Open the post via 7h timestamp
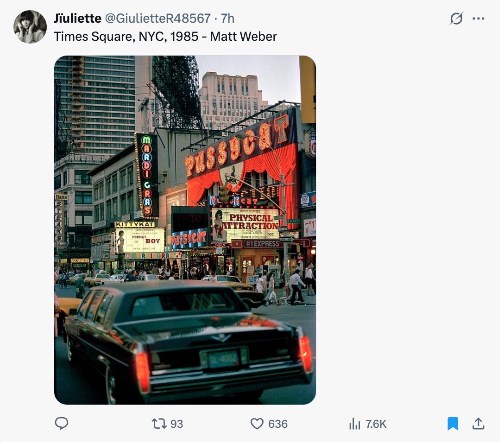504x444 pixels. click(227, 19)
